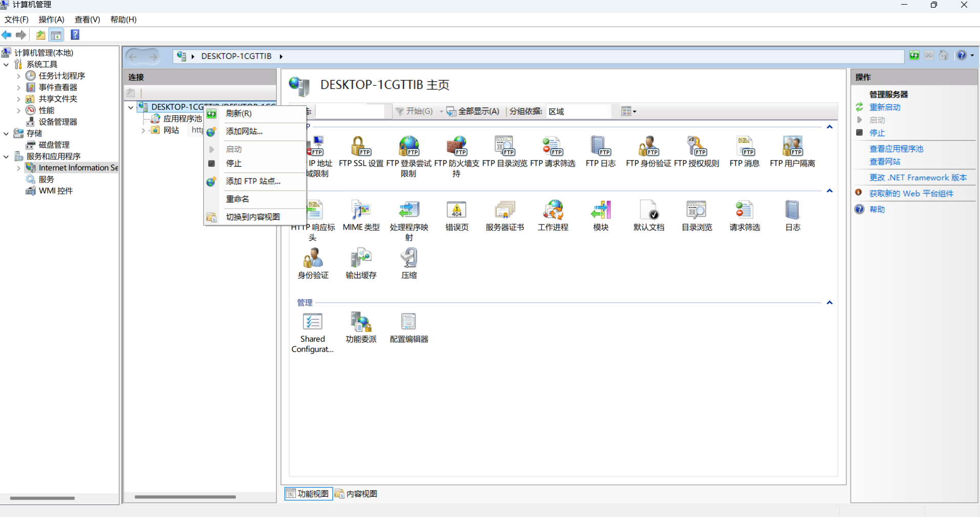Open the 模块 feature icon
The image size is (980, 517).
[x=600, y=216]
